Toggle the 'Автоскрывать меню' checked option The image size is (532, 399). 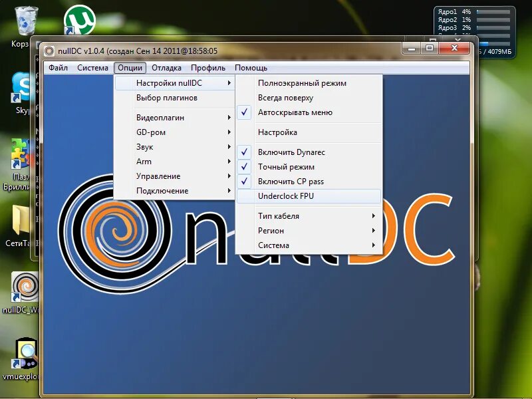tap(309, 112)
